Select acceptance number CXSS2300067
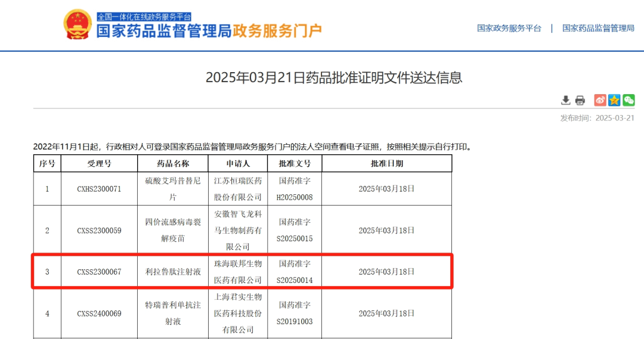644x339 pixels. coord(99,272)
